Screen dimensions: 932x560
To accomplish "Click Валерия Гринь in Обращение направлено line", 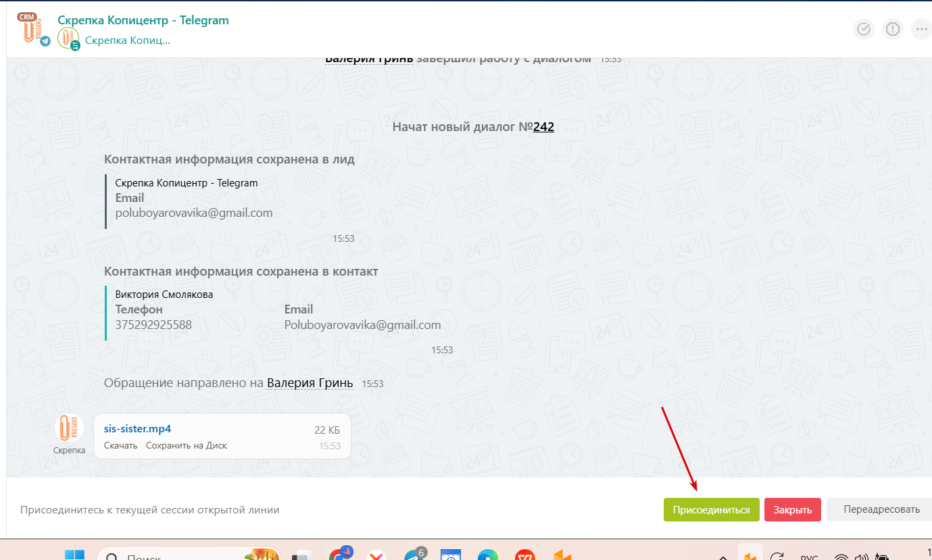I will [310, 383].
